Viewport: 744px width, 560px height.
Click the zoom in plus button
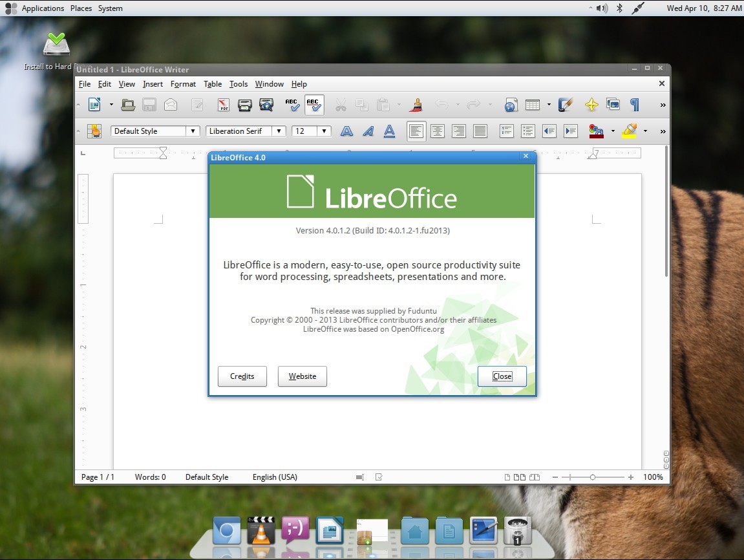pyautogui.click(x=631, y=477)
